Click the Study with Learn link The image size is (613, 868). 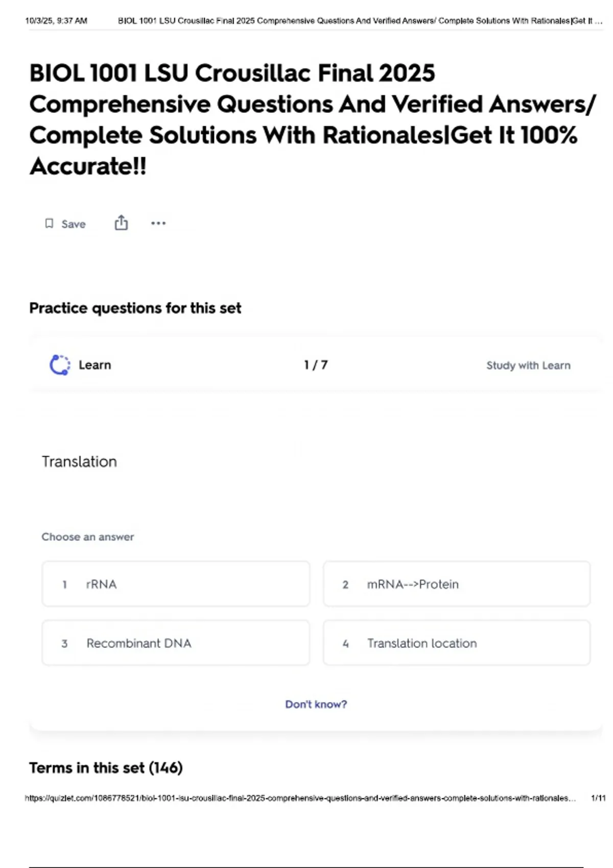click(528, 366)
